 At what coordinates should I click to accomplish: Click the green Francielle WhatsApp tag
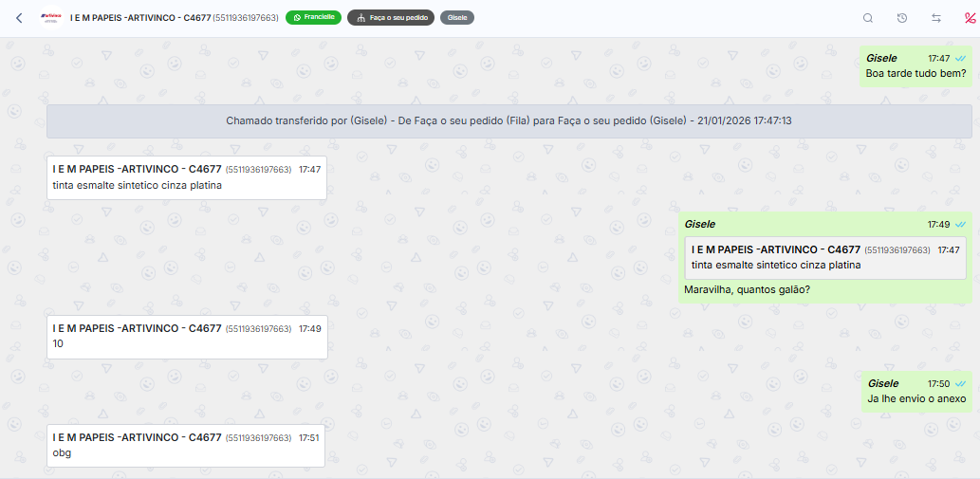pos(313,18)
